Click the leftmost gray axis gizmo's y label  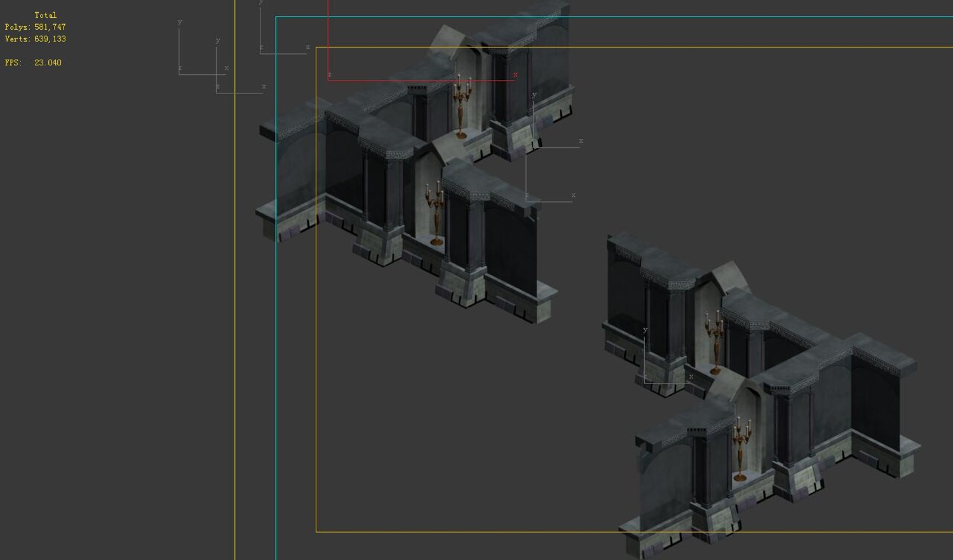[x=180, y=22]
